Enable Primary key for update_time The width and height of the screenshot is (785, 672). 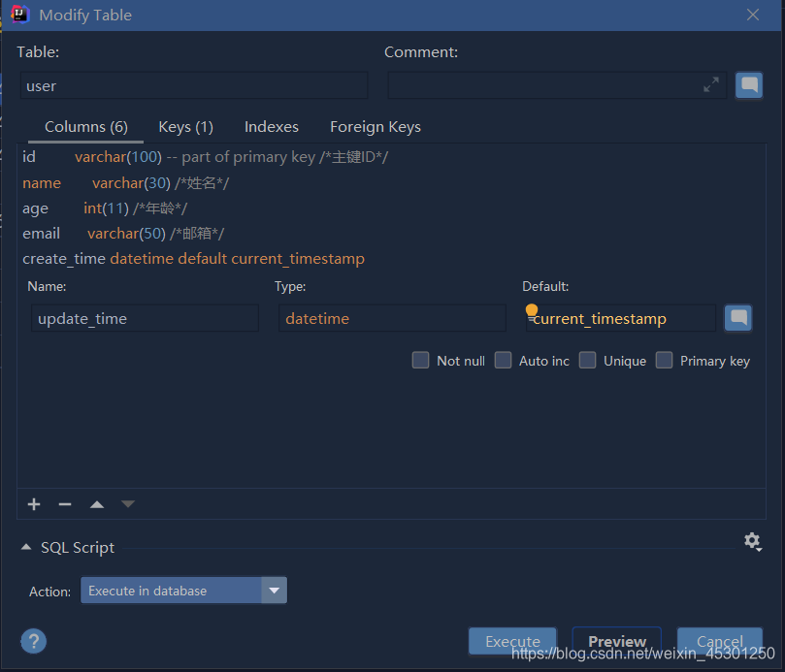tap(665, 360)
